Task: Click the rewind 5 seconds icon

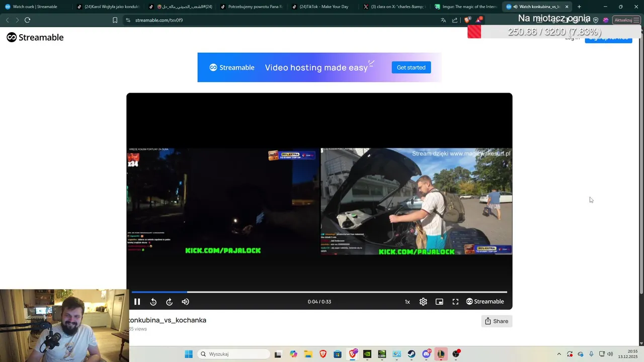Action: (153, 302)
